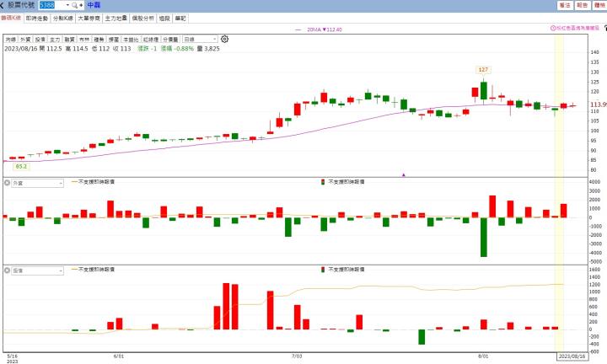Click the 看法 button at top right

pos(565,5)
